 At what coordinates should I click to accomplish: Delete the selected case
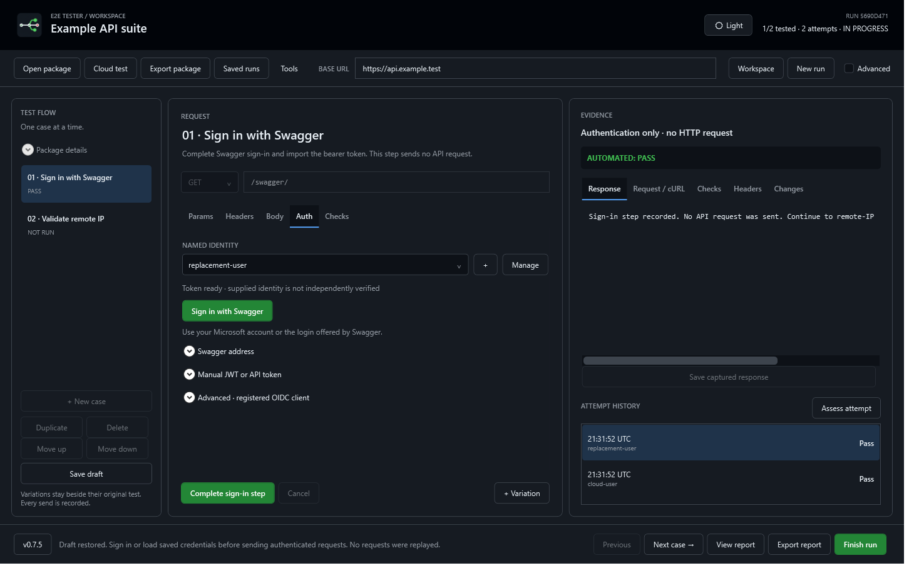coord(117,428)
